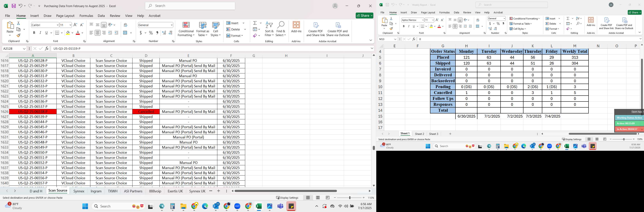The image size is (644, 212).
Task: Click Format Painter brush in left Excel window
Action: click(18, 35)
